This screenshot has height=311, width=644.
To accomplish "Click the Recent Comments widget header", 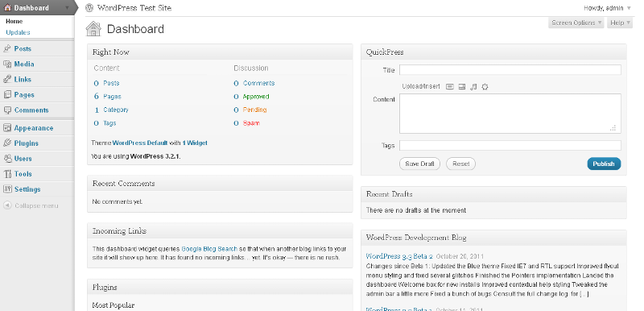I will [220, 183].
